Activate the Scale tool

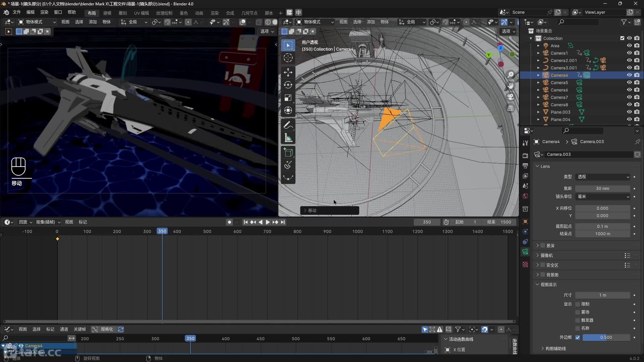(x=288, y=98)
